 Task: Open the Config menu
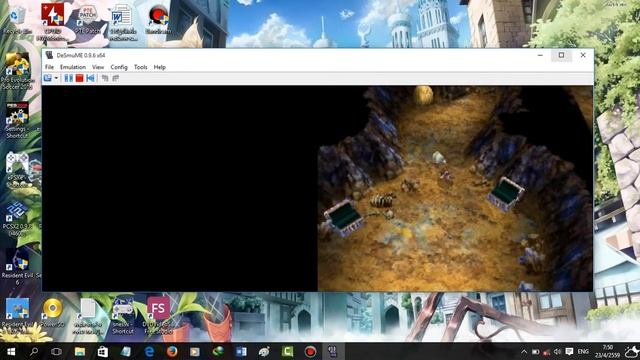coord(119,67)
